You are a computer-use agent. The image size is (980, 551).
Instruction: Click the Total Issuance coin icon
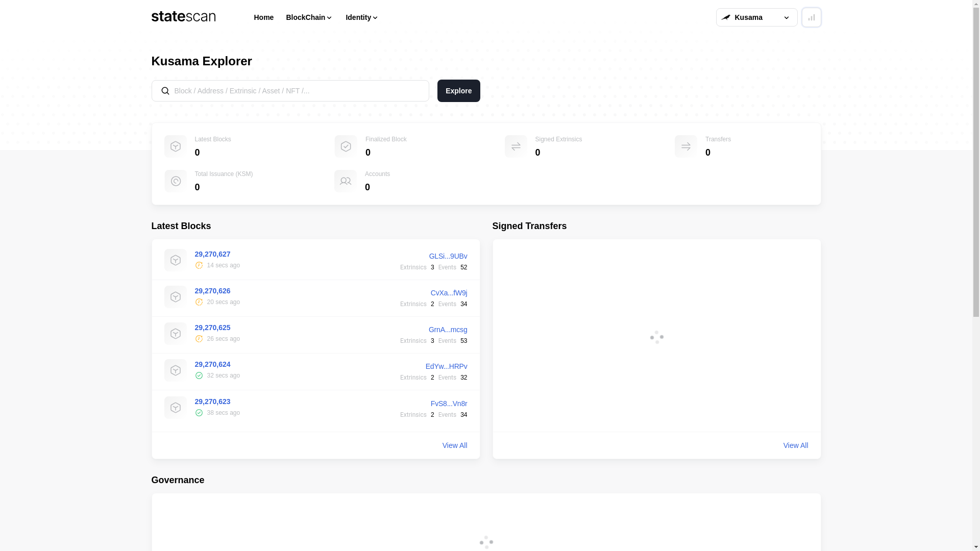175,181
